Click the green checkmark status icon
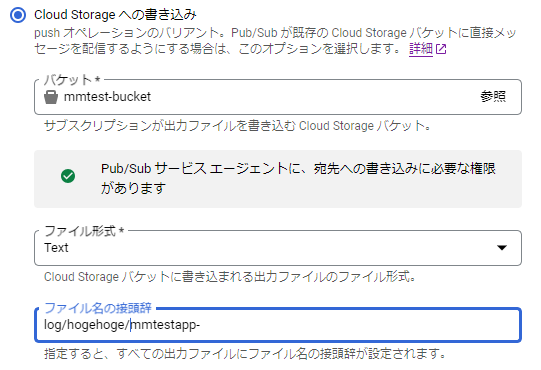The height and width of the screenshot is (370, 541). pyautogui.click(x=68, y=176)
